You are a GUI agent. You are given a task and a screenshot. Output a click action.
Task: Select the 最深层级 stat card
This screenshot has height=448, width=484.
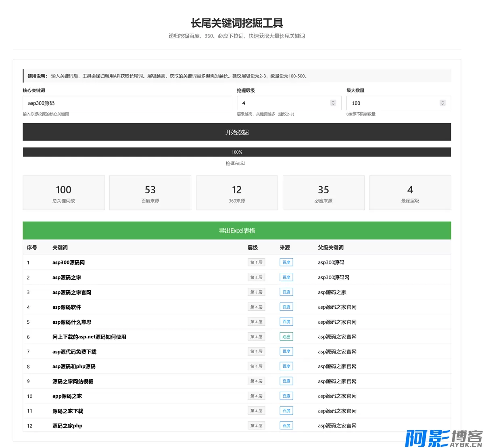coord(410,193)
